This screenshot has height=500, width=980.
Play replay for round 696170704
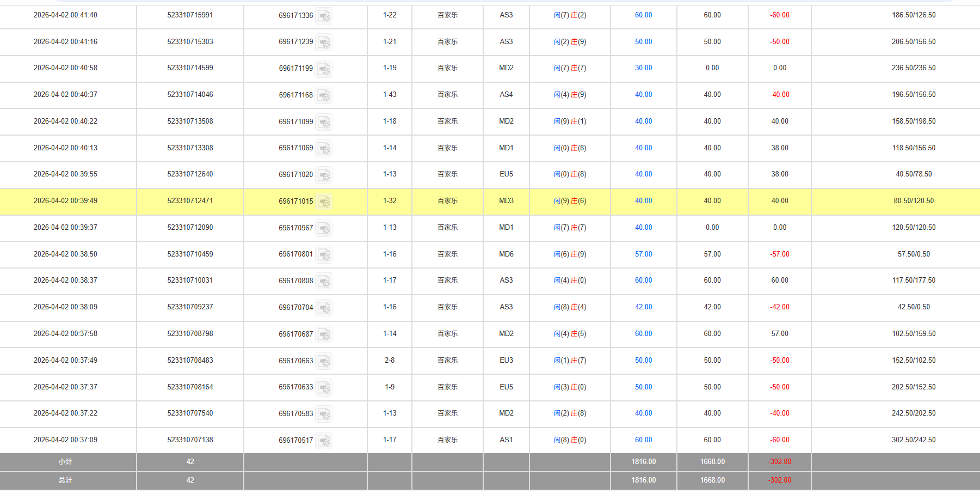(324, 308)
